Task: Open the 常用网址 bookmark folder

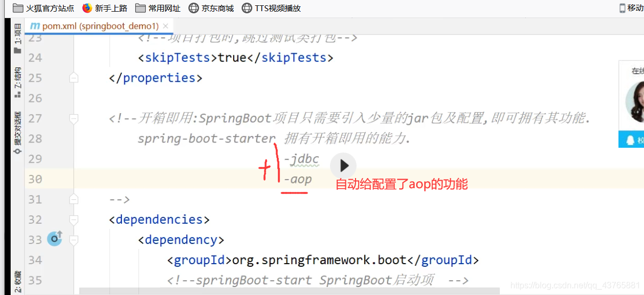Action: pos(158,8)
